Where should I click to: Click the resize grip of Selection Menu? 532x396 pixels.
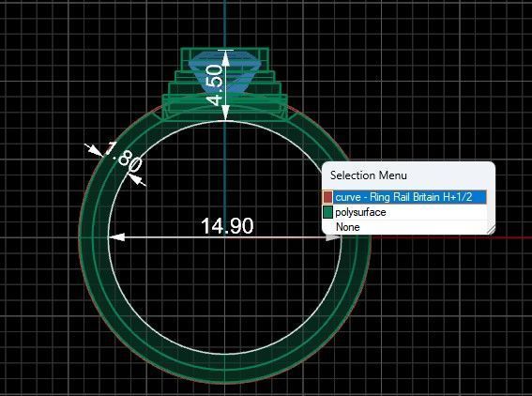tap(492, 230)
